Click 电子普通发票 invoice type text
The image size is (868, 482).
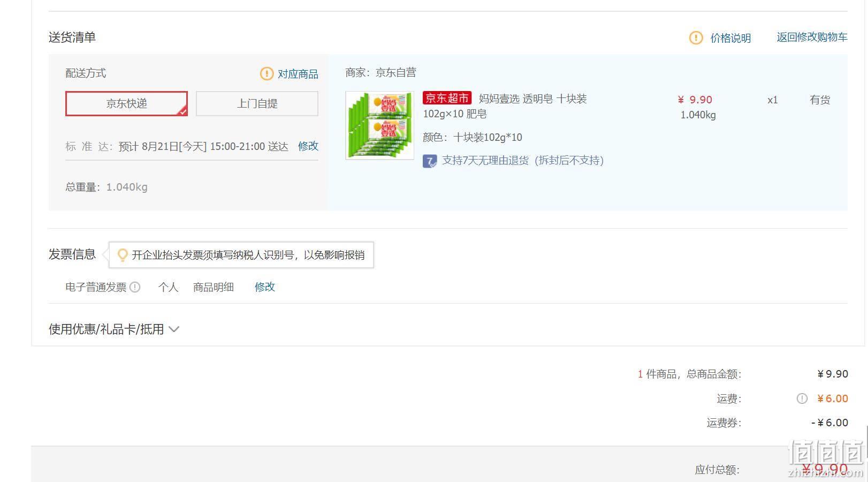pyautogui.click(x=96, y=287)
